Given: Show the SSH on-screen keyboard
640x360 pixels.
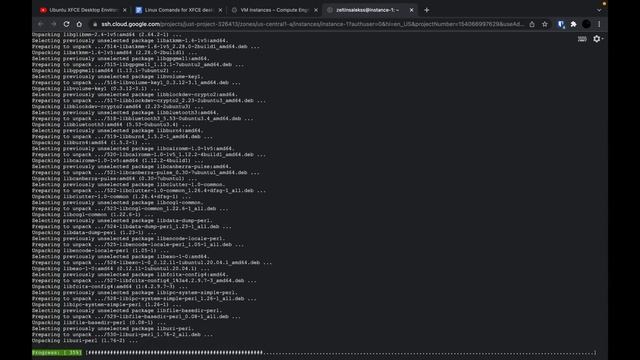Looking at the screenshot, I should pos(582,39).
